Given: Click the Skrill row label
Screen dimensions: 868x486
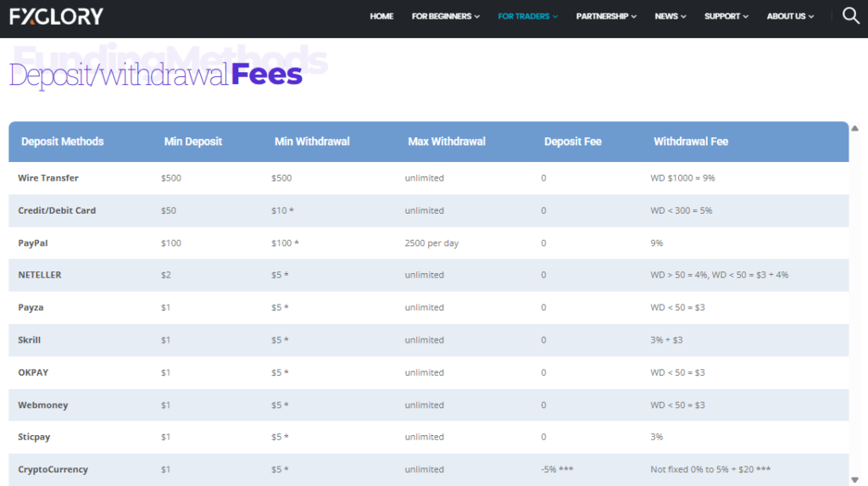Looking at the screenshot, I should click(30, 340).
